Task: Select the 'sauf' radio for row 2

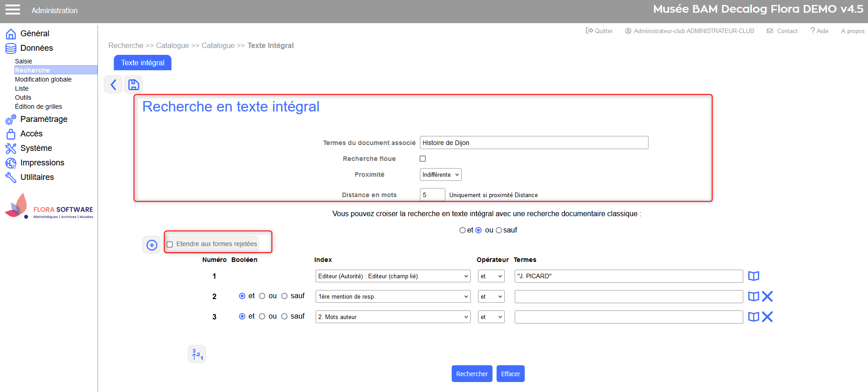Action: coord(284,296)
